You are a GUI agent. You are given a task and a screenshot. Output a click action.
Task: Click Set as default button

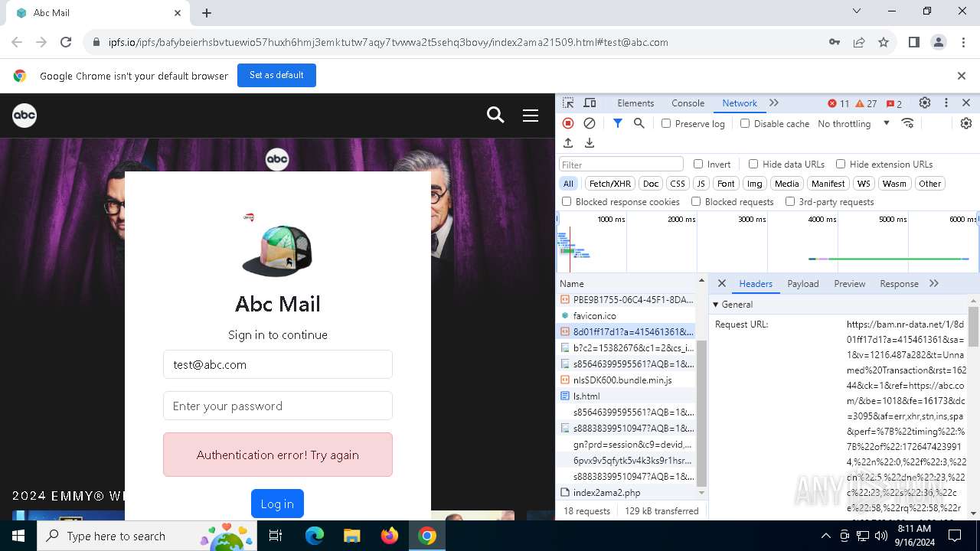276,75
